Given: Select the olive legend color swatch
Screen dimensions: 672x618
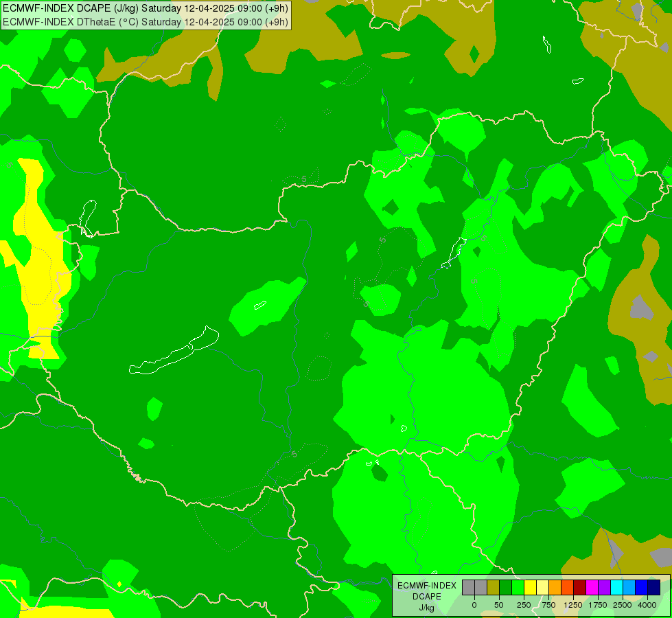Looking at the screenshot, I should [494, 587].
